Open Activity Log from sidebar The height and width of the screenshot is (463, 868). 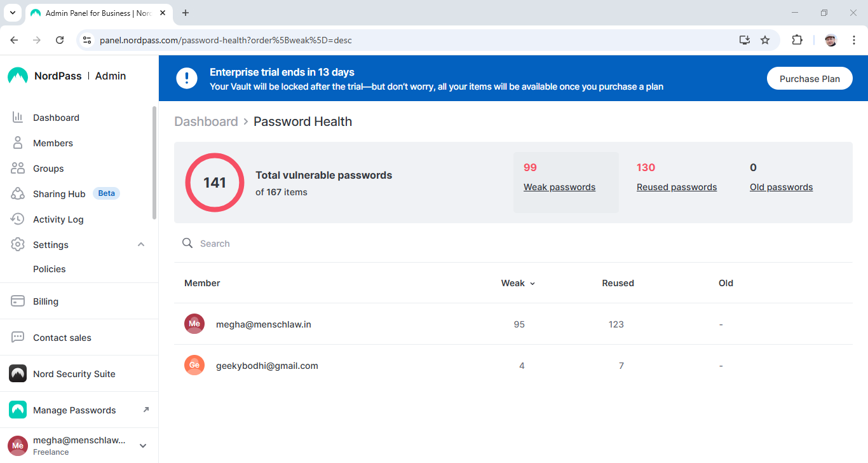(x=58, y=219)
